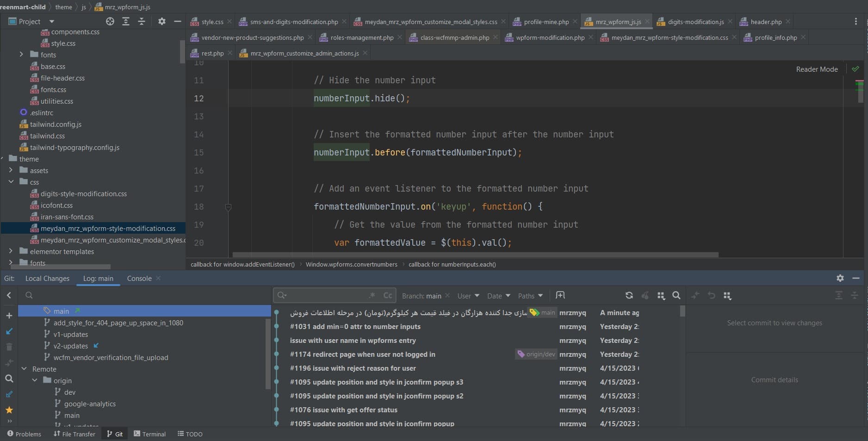Toggle match case Cc in log search
This screenshot has height=441, width=868.
point(388,295)
